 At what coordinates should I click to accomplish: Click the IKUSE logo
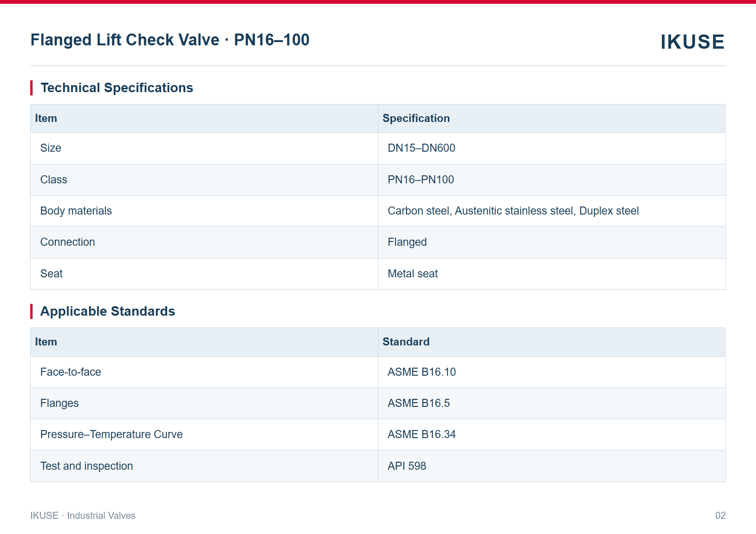click(x=692, y=42)
